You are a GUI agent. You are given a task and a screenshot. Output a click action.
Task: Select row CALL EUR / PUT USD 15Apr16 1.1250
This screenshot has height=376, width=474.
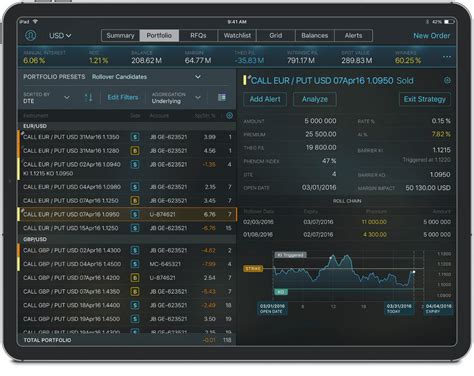click(127, 228)
